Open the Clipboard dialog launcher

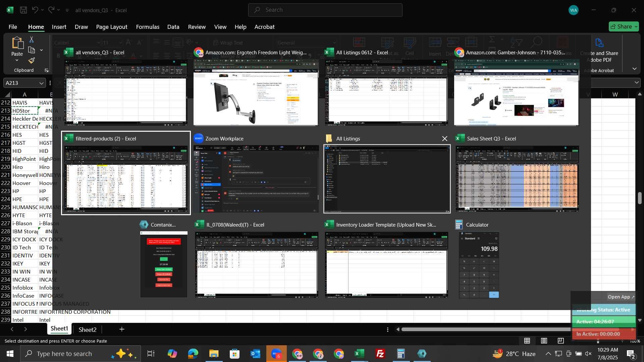tap(47, 70)
